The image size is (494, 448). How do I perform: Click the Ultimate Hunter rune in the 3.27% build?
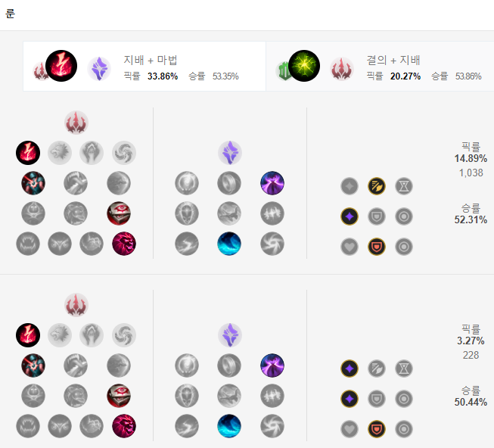click(x=124, y=426)
